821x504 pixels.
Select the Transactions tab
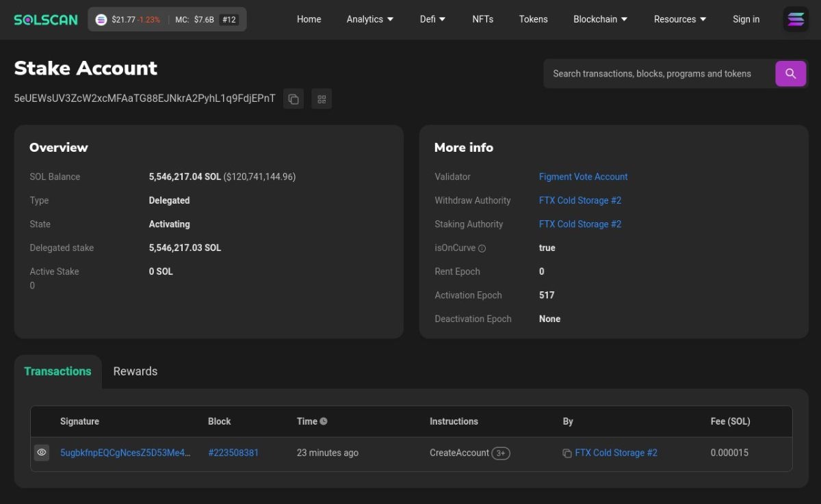57,371
